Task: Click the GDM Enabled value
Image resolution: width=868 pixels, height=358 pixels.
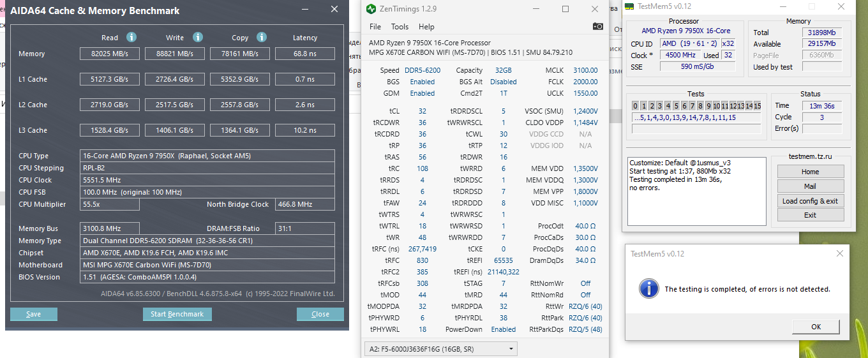Action: [x=423, y=93]
